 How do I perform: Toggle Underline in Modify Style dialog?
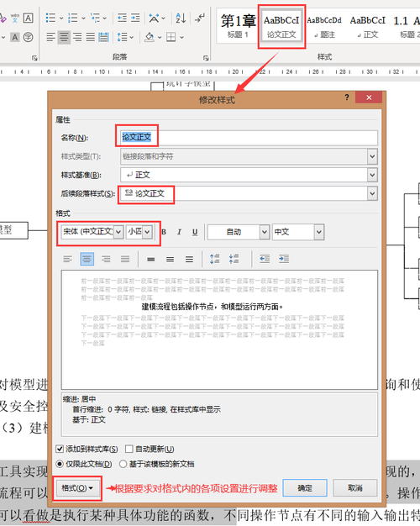click(195, 232)
